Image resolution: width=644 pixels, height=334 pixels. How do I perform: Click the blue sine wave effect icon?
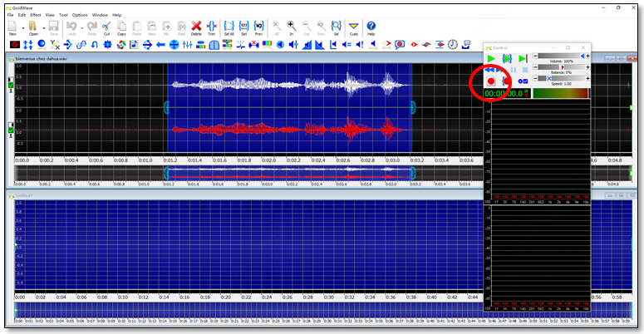click(x=81, y=44)
